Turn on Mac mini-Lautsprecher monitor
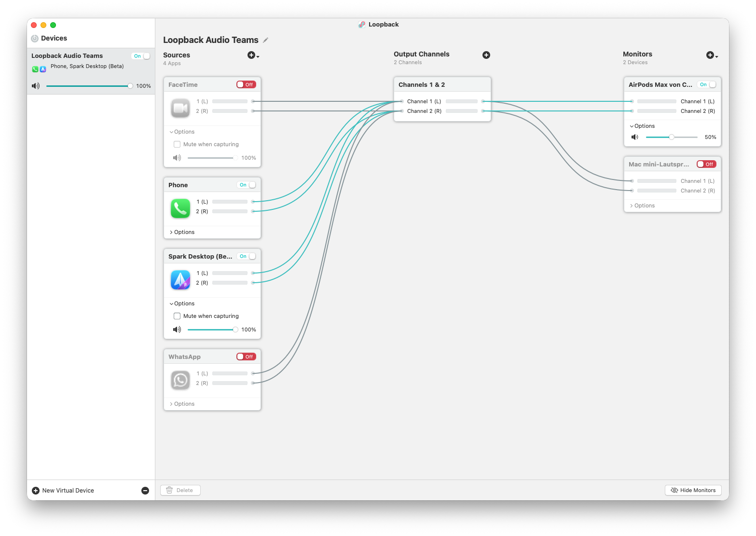756x536 pixels. click(x=706, y=165)
